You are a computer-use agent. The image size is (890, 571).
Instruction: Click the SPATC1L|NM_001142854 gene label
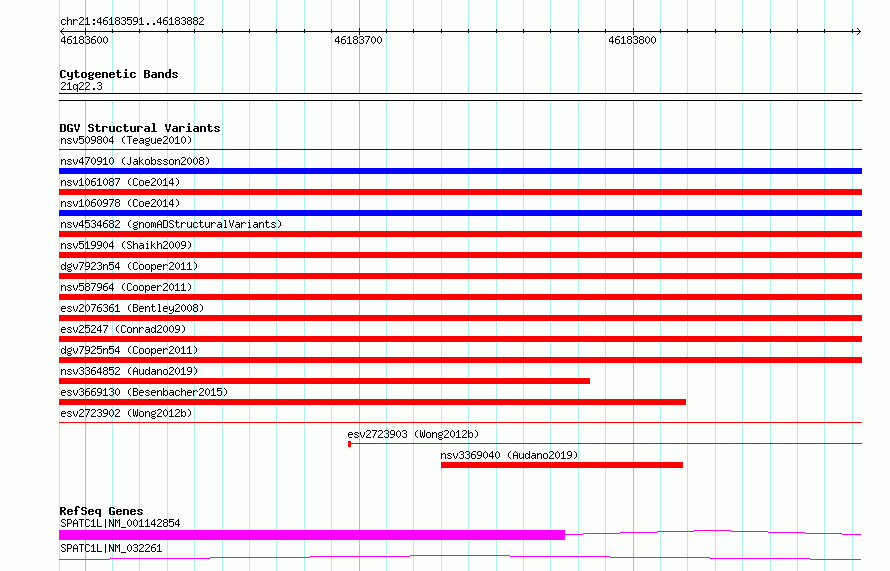coord(120,523)
